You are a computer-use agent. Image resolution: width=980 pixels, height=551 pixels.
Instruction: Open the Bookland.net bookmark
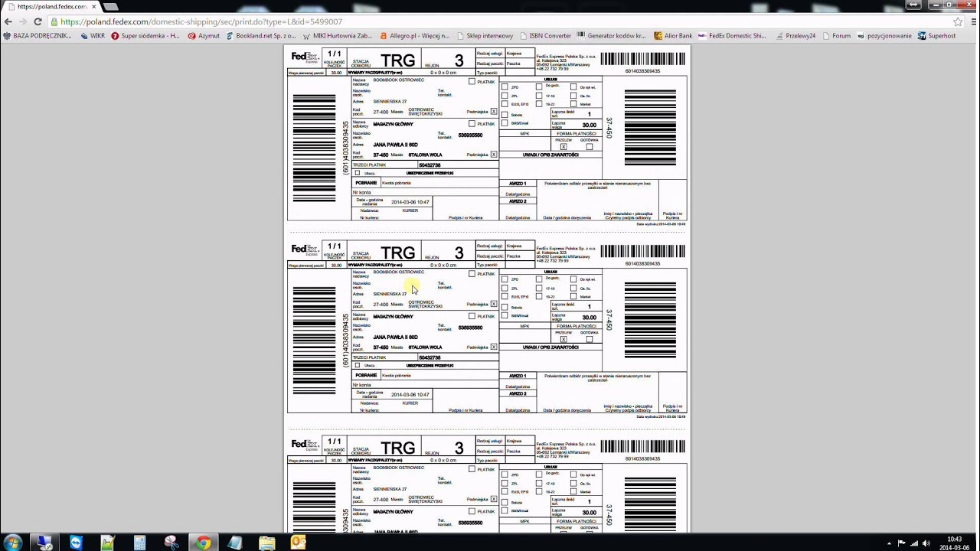click(261, 35)
